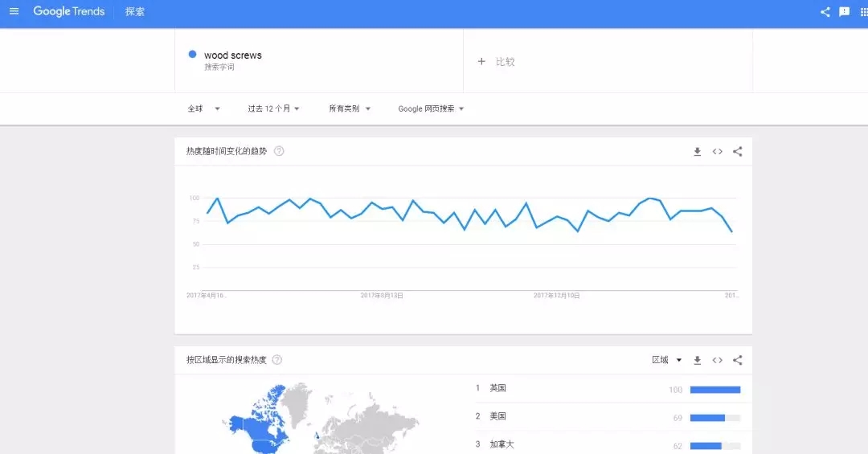This screenshot has height=454, width=868.
Task: Click the wood screws search term
Action: tap(232, 55)
